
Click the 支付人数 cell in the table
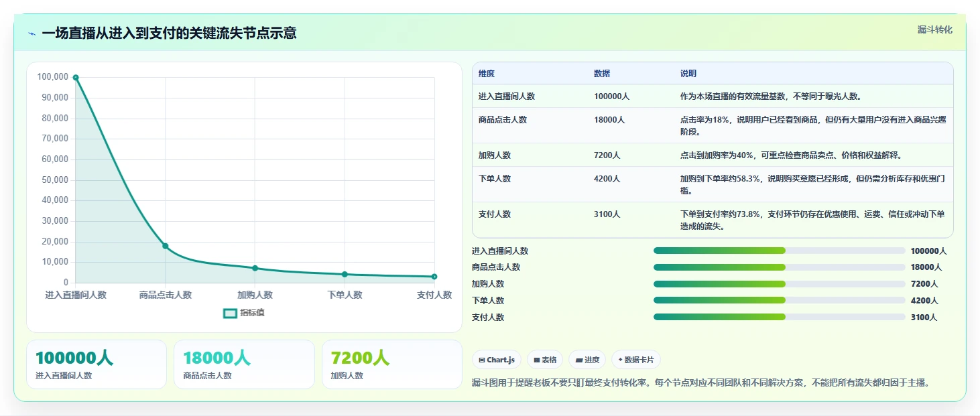click(495, 214)
